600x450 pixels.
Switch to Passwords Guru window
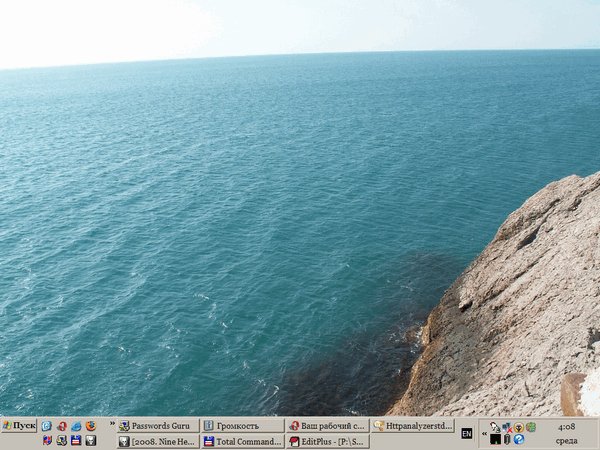tap(158, 425)
